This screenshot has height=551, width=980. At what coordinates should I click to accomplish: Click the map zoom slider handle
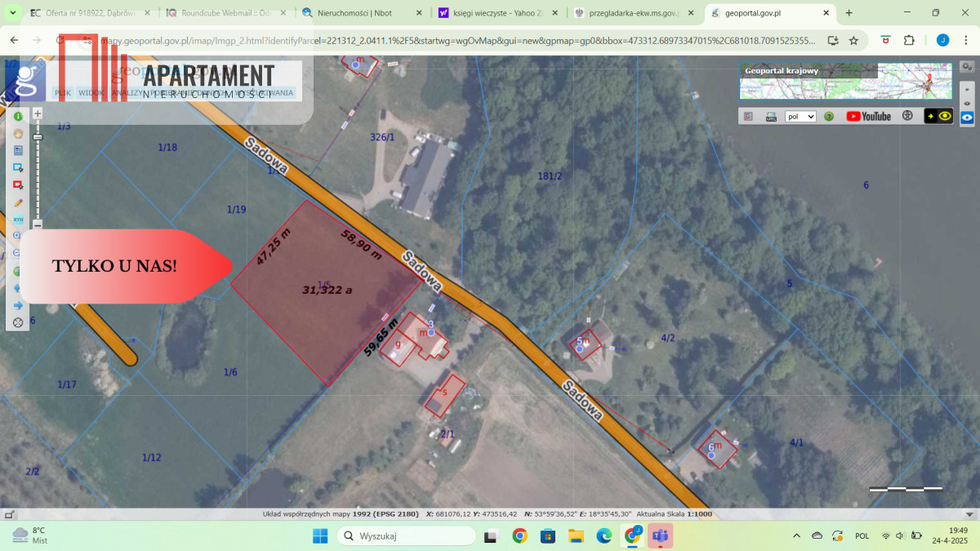coord(38,137)
